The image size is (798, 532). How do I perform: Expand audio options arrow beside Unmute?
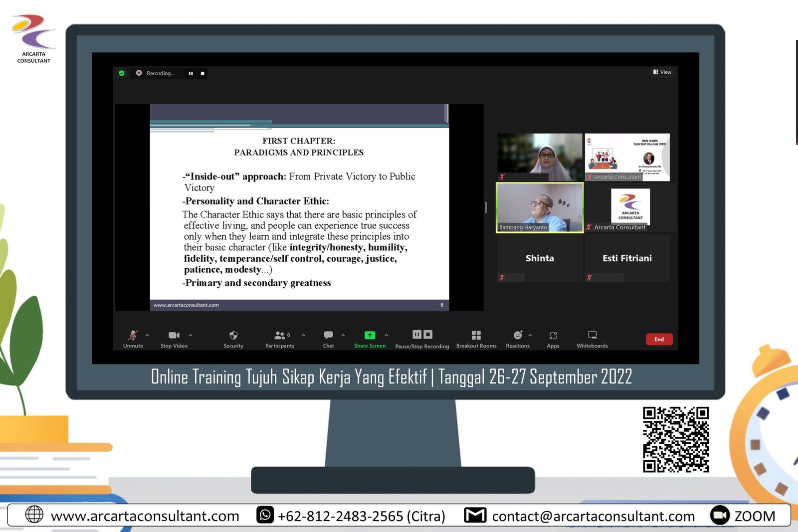(x=147, y=335)
